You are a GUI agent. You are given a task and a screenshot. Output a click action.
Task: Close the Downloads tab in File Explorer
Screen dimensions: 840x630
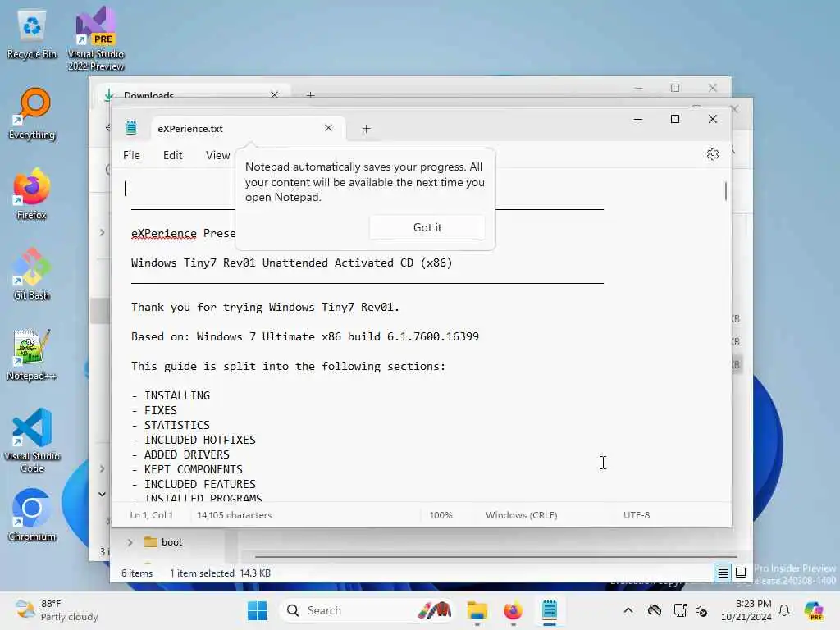click(x=274, y=94)
